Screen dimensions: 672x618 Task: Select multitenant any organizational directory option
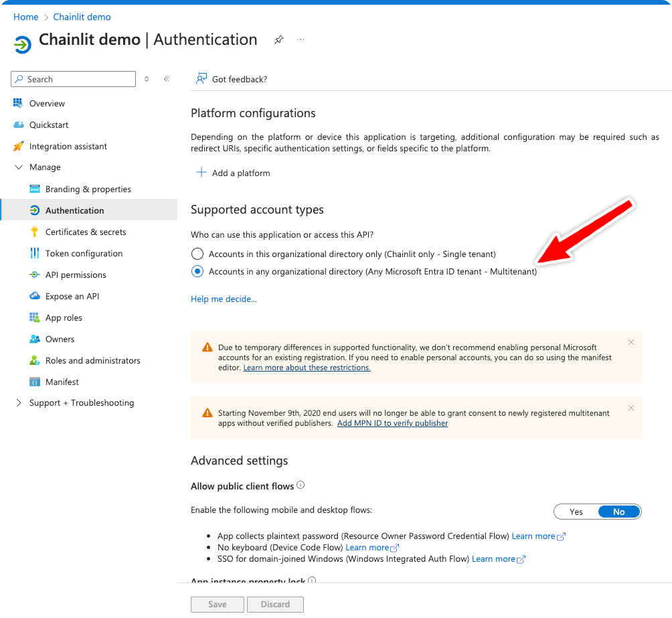click(x=197, y=271)
